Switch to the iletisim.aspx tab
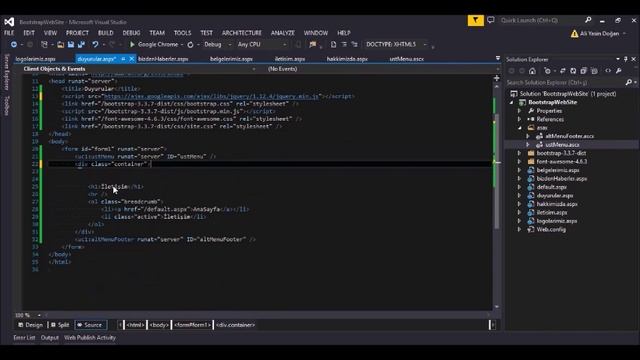The width and height of the screenshot is (640, 360). point(290,59)
